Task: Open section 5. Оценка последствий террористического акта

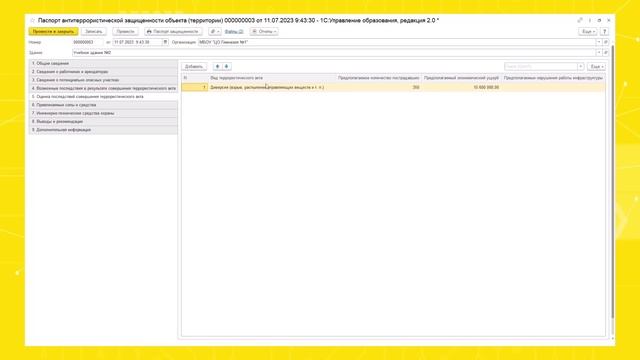Action: tap(103, 97)
